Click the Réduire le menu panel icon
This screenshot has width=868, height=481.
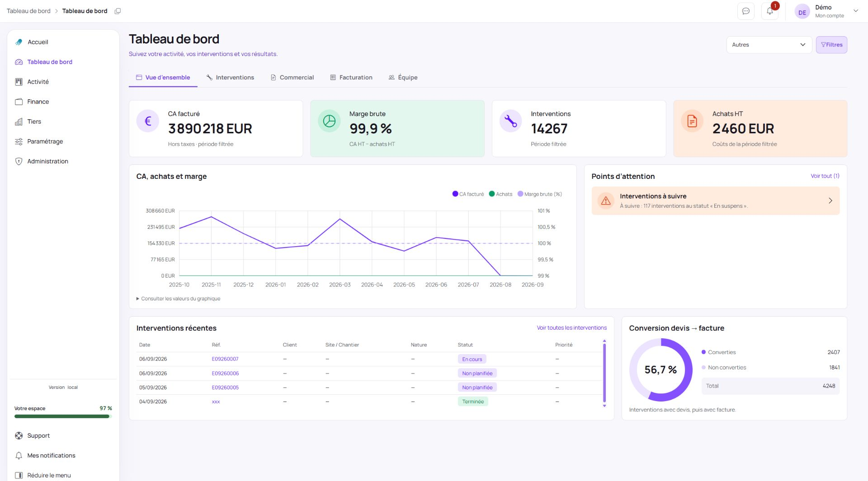click(19, 476)
